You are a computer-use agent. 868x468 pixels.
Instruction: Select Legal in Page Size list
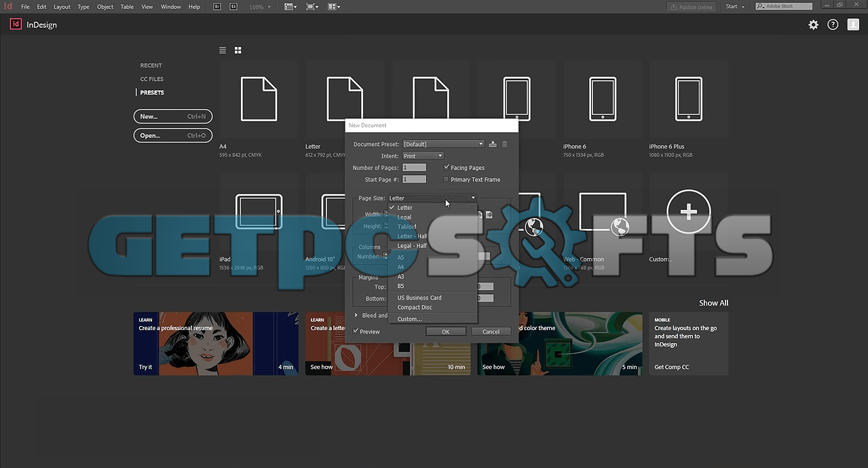coord(432,217)
